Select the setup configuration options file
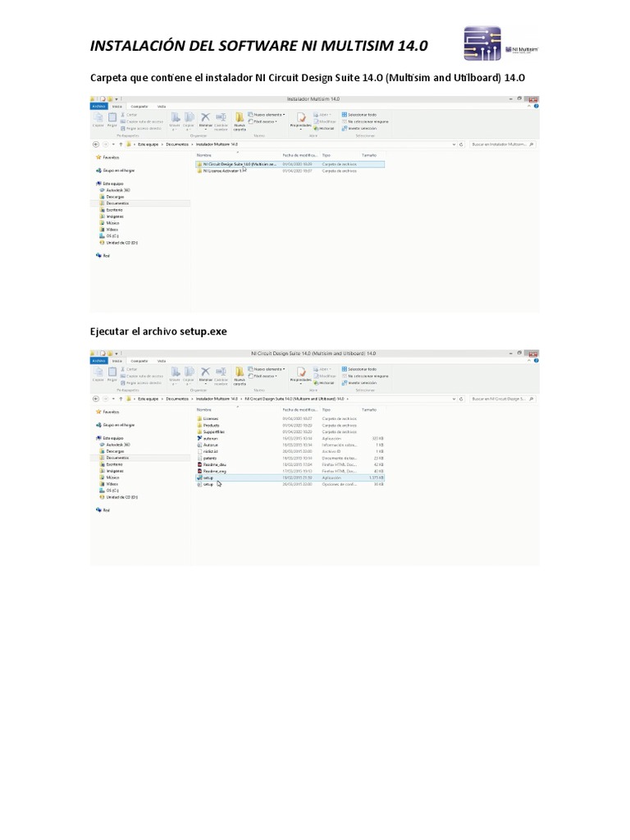630x840 pixels. tap(290, 484)
